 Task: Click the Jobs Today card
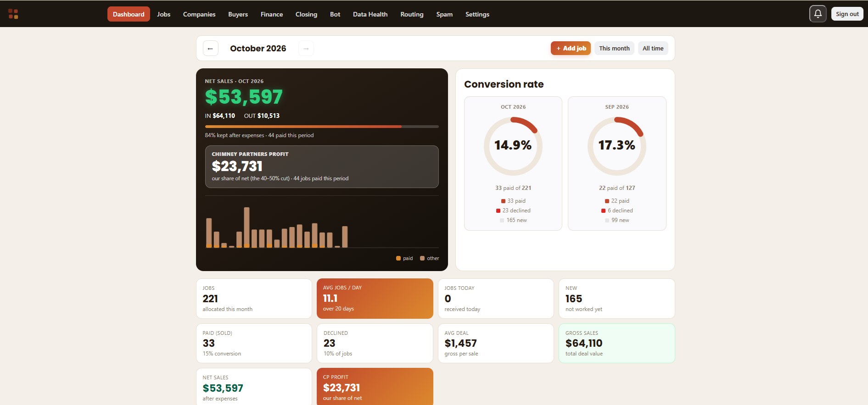pos(496,299)
